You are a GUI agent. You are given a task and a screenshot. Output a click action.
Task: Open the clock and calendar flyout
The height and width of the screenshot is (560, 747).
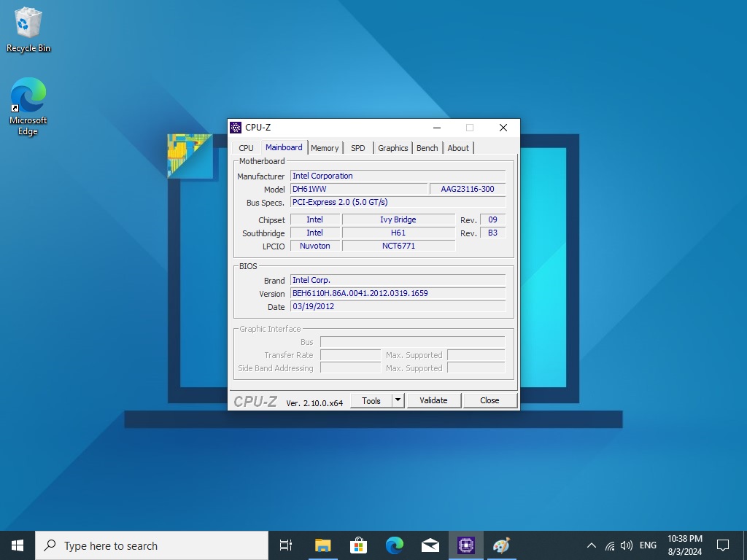pyautogui.click(x=684, y=545)
